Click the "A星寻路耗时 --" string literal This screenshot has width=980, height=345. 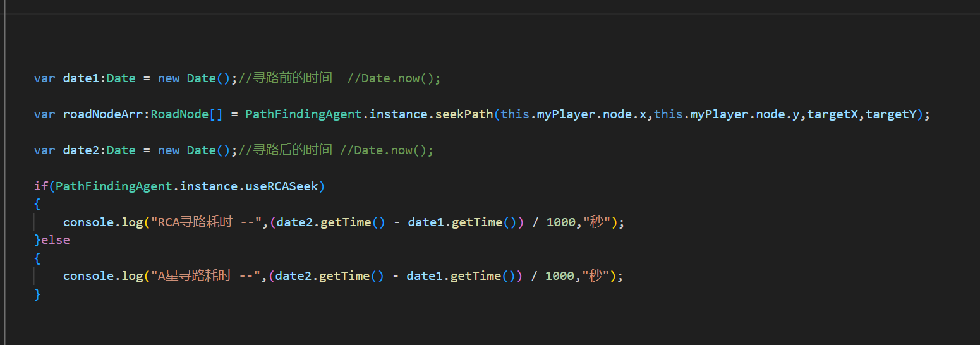click(x=203, y=276)
